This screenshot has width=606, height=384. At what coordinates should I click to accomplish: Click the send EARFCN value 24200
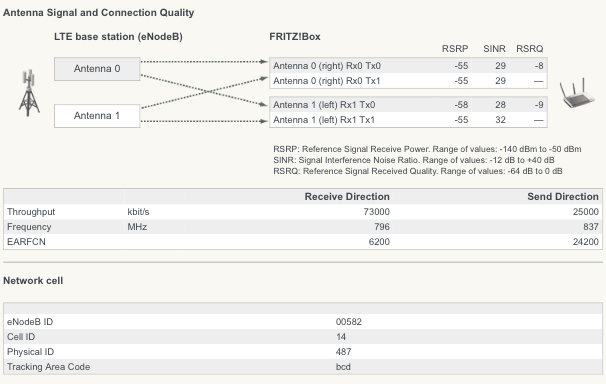(586, 242)
